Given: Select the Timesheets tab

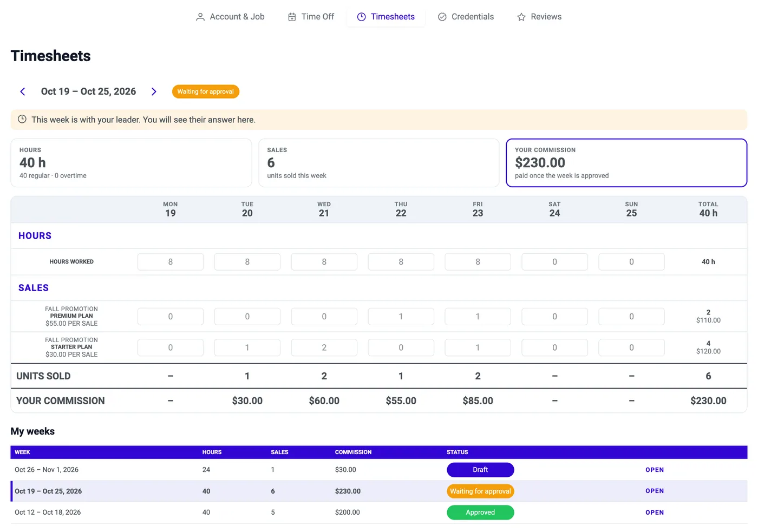Looking at the screenshot, I should [386, 17].
